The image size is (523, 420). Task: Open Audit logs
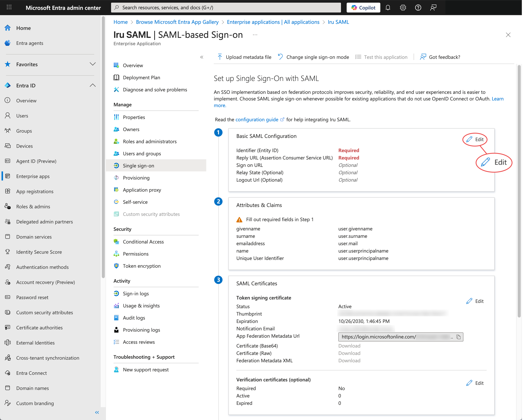134,318
